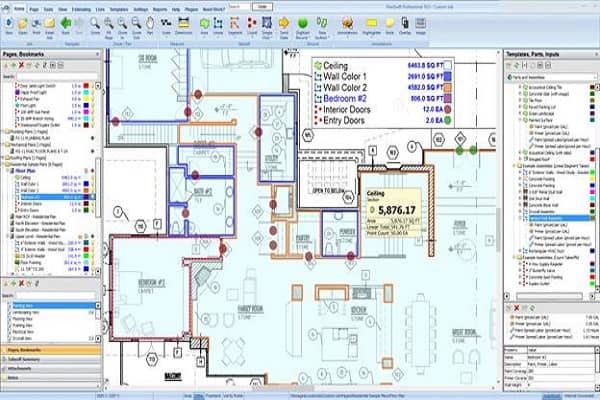Open the Settings ribbon tab

pyautogui.click(x=140, y=9)
